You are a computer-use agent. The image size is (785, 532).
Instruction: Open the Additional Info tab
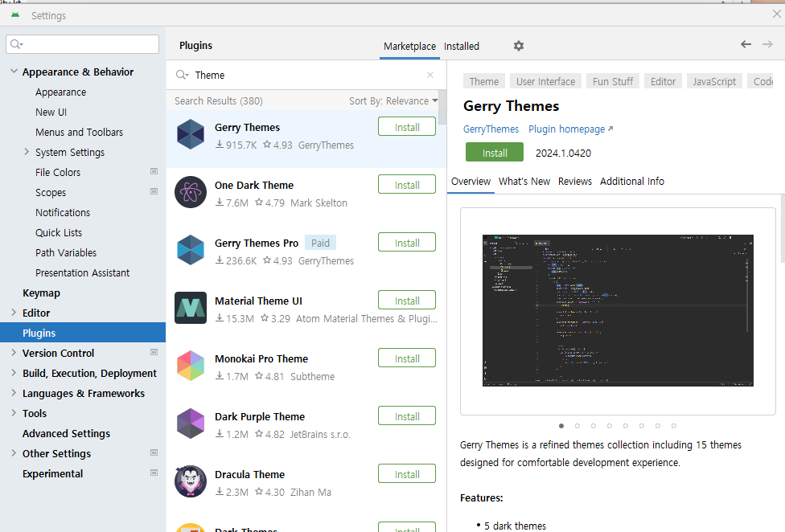[632, 181]
